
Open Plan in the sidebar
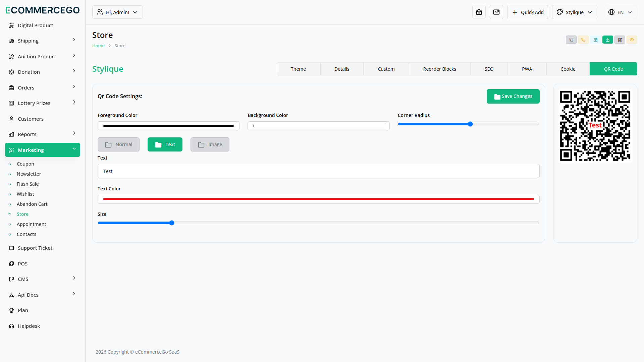click(43, 310)
